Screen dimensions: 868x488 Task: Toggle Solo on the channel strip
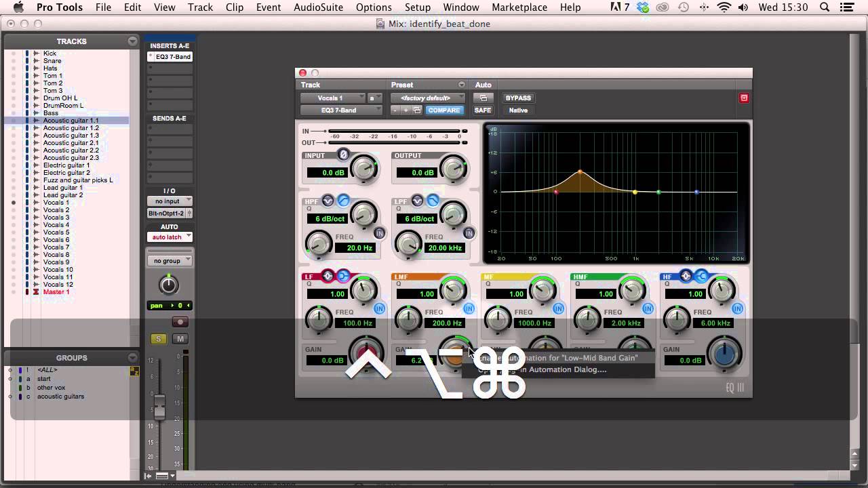tap(159, 339)
